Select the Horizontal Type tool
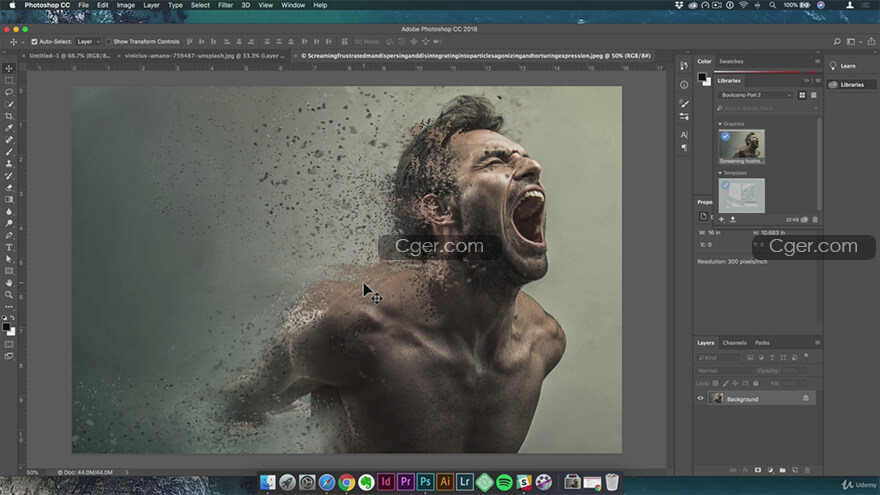Image resolution: width=880 pixels, height=495 pixels. tap(8, 247)
